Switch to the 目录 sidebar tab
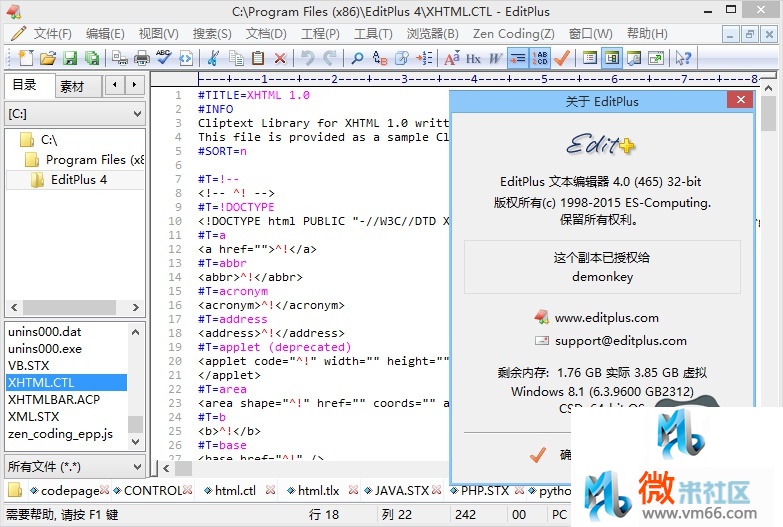The height and width of the screenshot is (527, 783). 29,85
